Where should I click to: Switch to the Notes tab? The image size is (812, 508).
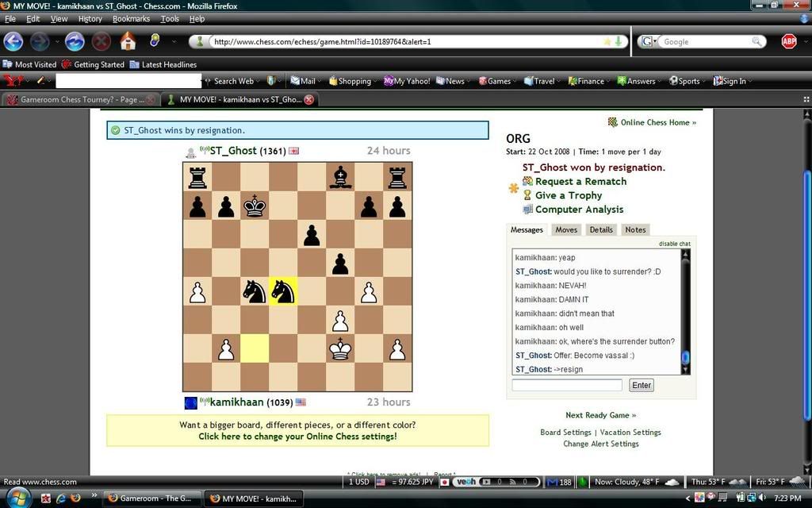coord(635,229)
